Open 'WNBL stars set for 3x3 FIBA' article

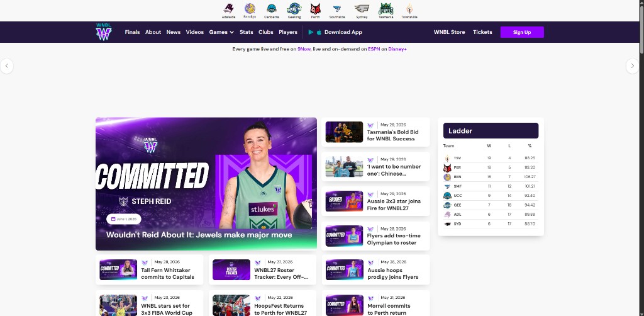click(x=150, y=305)
